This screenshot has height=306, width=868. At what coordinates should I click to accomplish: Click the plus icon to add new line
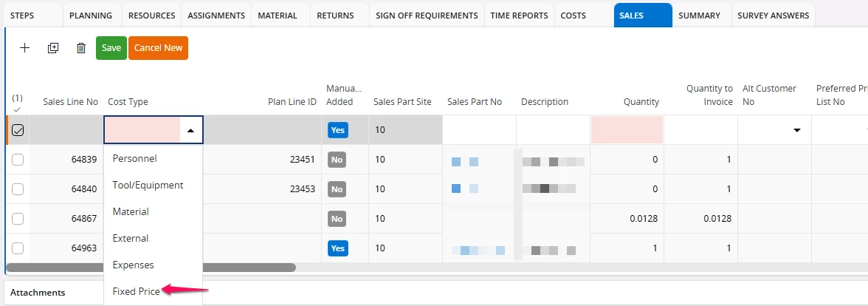click(x=24, y=48)
